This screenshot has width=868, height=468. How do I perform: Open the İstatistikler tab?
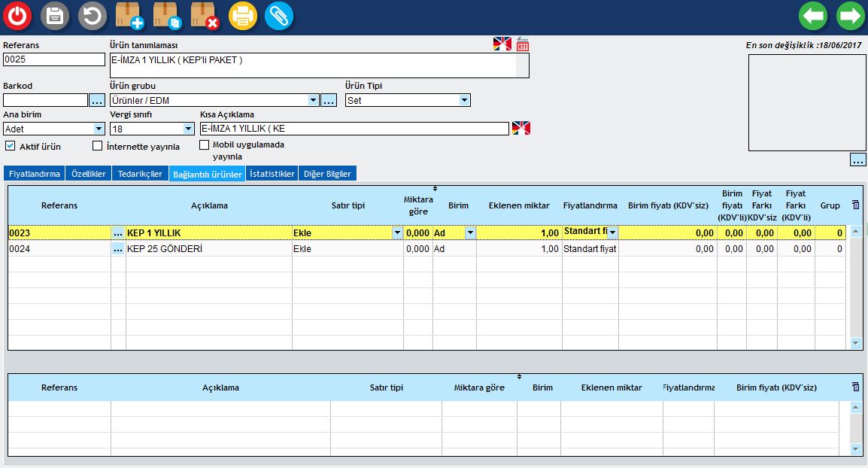point(272,174)
